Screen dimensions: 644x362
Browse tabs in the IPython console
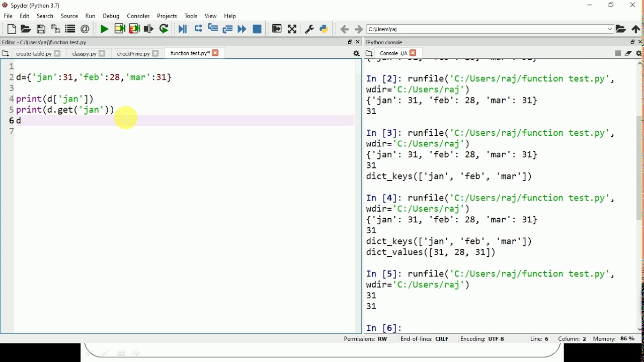[x=369, y=54]
